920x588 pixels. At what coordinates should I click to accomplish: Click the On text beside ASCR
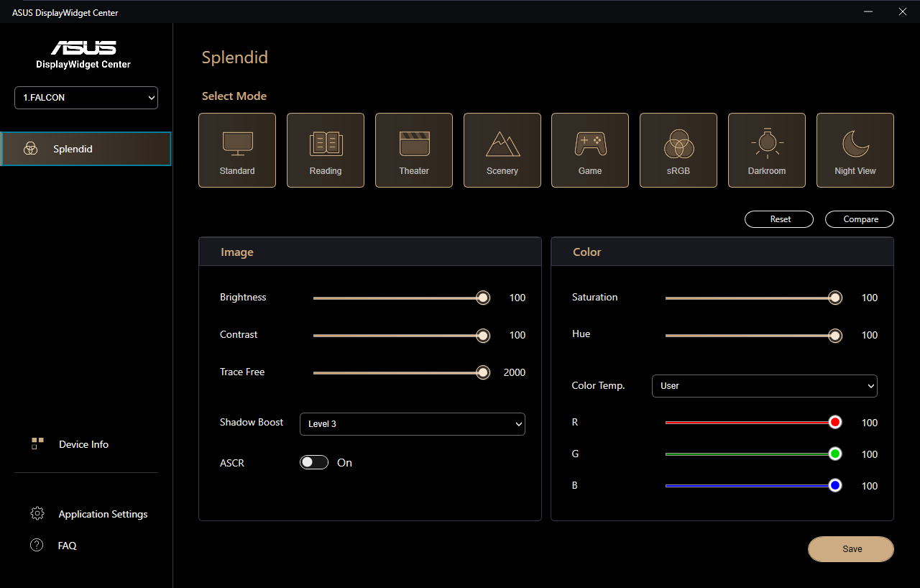coord(345,463)
